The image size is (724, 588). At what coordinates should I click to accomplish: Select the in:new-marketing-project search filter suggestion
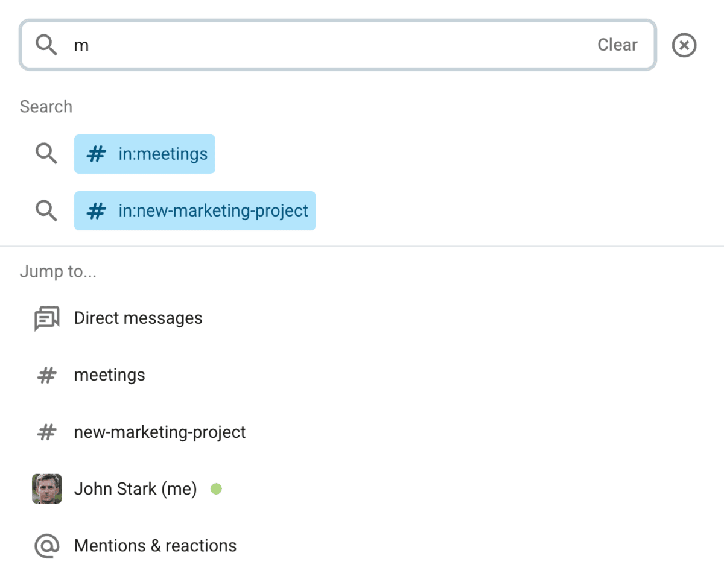(x=195, y=210)
